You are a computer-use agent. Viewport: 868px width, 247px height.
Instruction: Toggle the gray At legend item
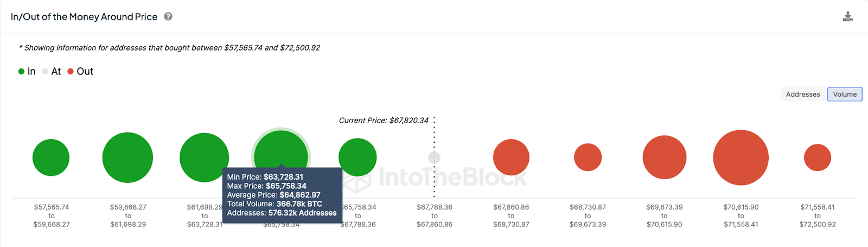[x=52, y=72]
